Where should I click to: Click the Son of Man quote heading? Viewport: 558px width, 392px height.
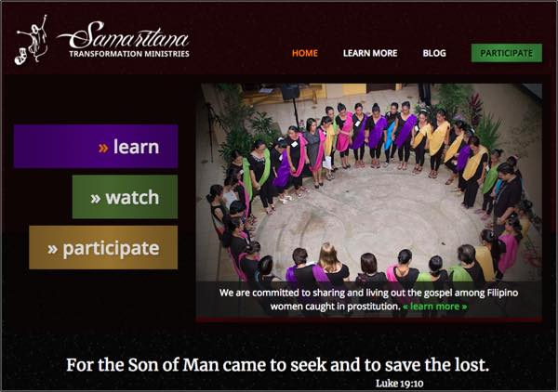pyautogui.click(x=277, y=365)
